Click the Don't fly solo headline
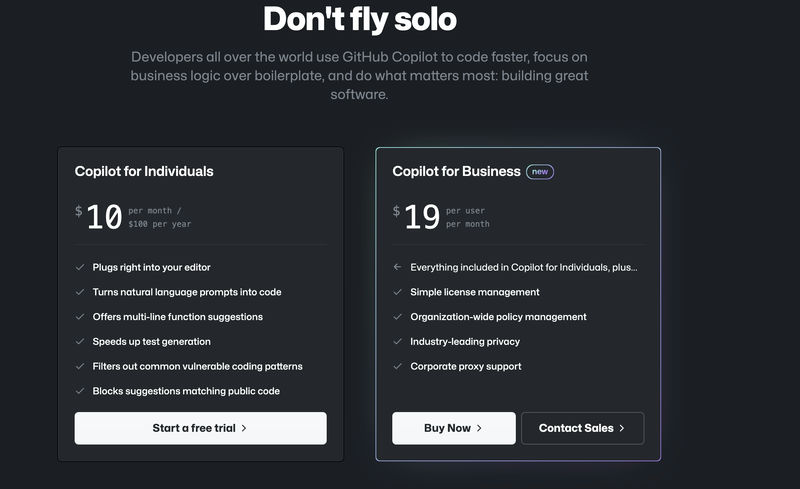Screen dimensions: 800x489 point(360,19)
